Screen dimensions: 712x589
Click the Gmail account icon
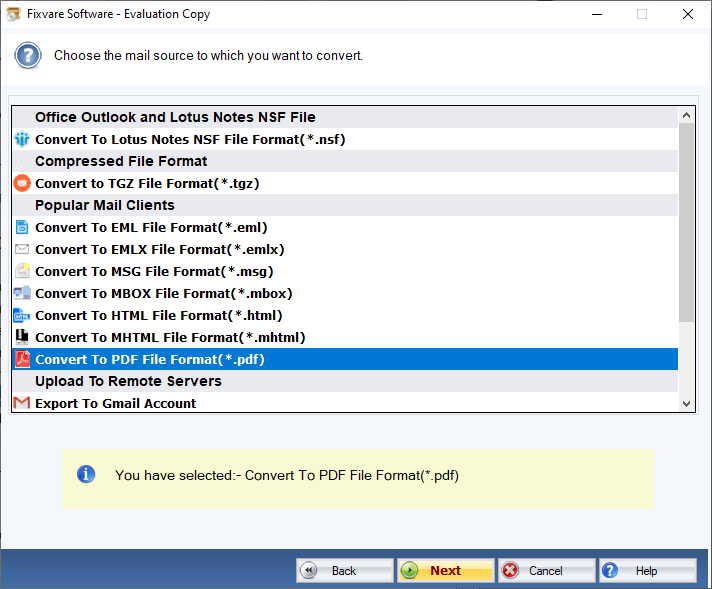click(x=22, y=403)
